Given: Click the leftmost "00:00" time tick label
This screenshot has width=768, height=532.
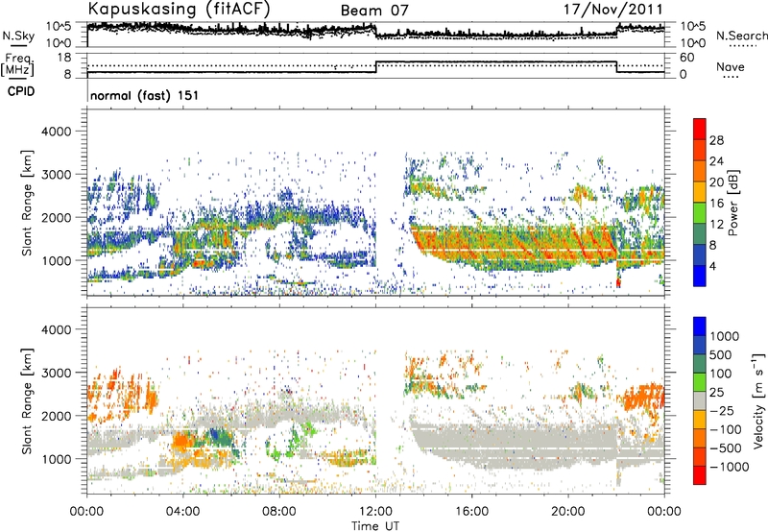Looking at the screenshot, I should pos(86,512).
